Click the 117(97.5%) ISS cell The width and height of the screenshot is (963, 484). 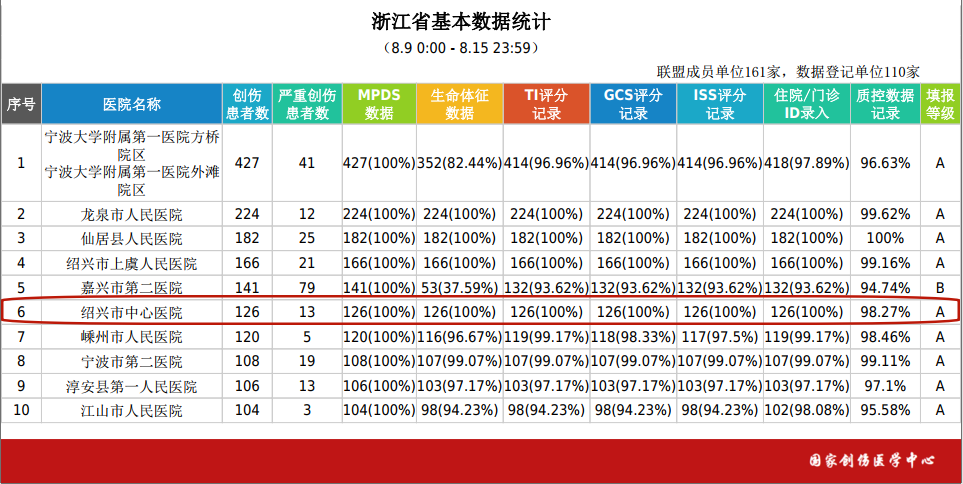[720, 337]
